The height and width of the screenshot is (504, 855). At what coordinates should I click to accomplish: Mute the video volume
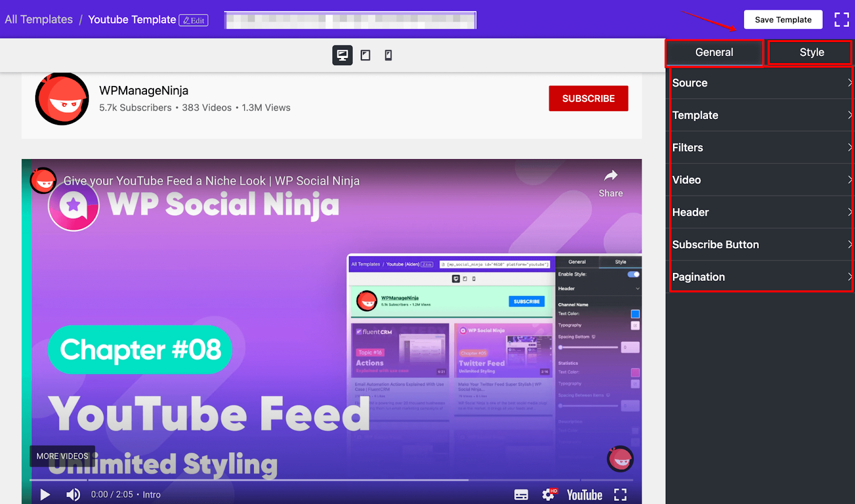(x=73, y=495)
